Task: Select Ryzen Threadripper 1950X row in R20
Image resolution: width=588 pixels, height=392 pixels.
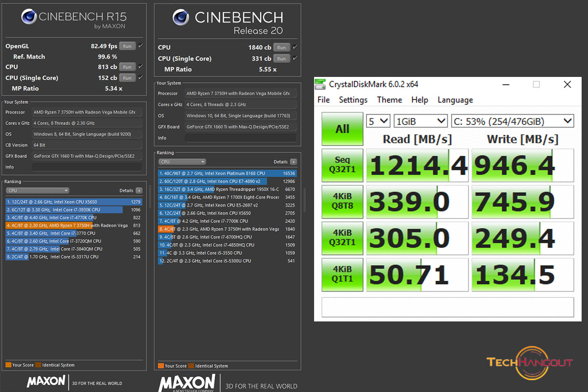Action: coord(227,189)
